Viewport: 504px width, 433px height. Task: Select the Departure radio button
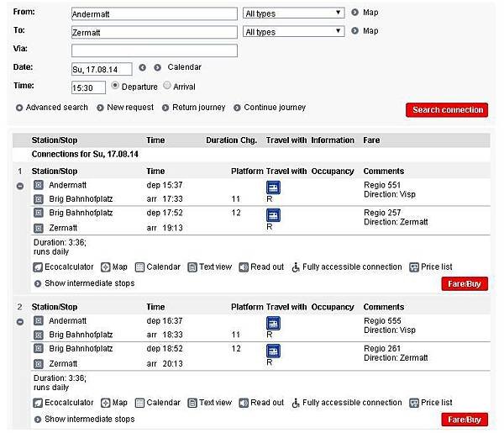point(115,86)
